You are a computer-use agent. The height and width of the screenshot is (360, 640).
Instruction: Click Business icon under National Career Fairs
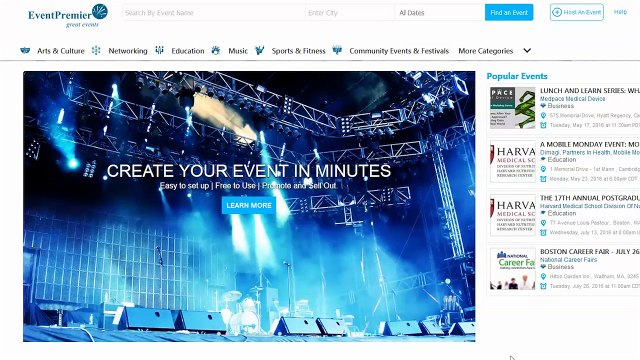(x=543, y=267)
